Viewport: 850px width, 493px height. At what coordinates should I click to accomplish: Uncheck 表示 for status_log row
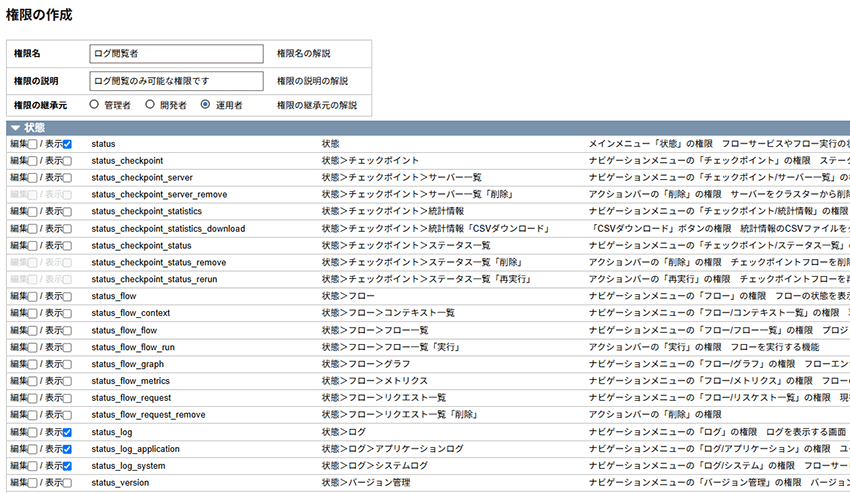pyautogui.click(x=67, y=433)
